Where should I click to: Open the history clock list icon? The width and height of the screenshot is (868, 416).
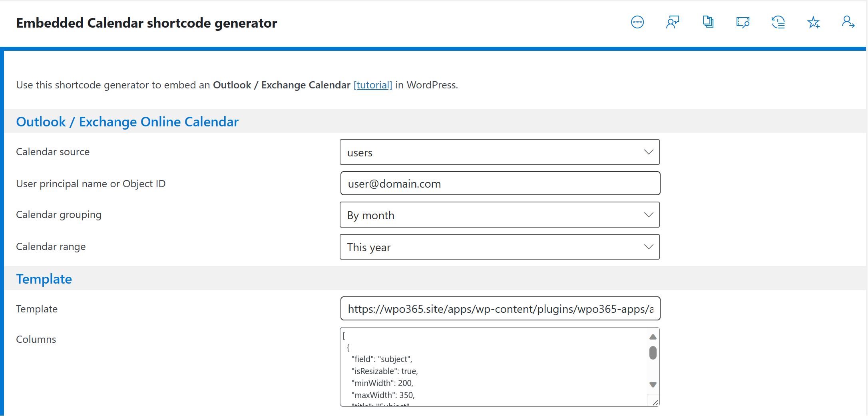[778, 22]
